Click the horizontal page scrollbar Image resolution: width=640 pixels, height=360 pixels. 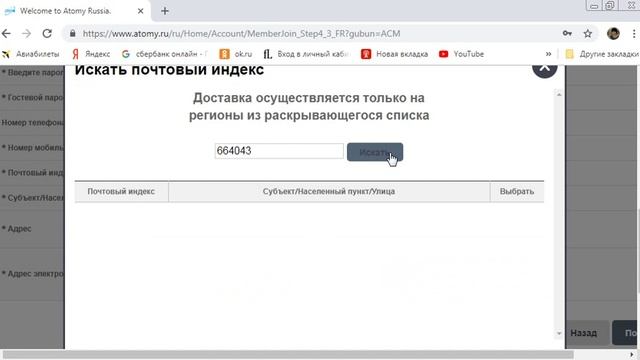point(288,355)
